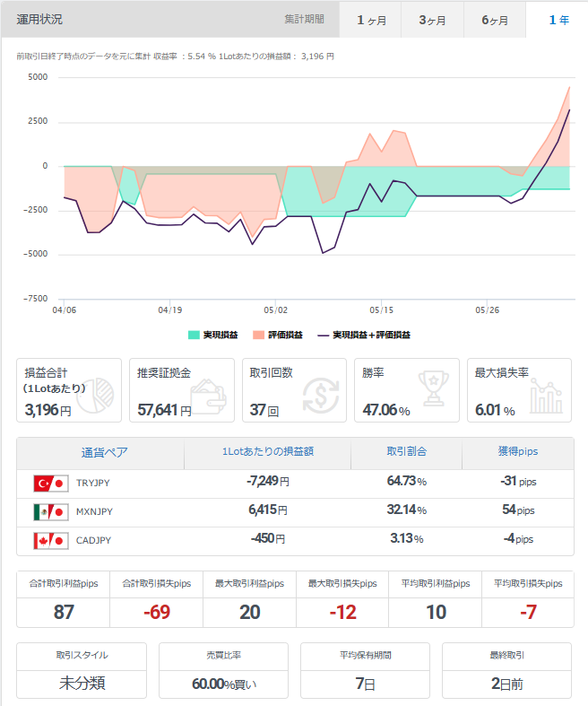
Task: Click the 運用状況 section heading
Action: coord(39,20)
